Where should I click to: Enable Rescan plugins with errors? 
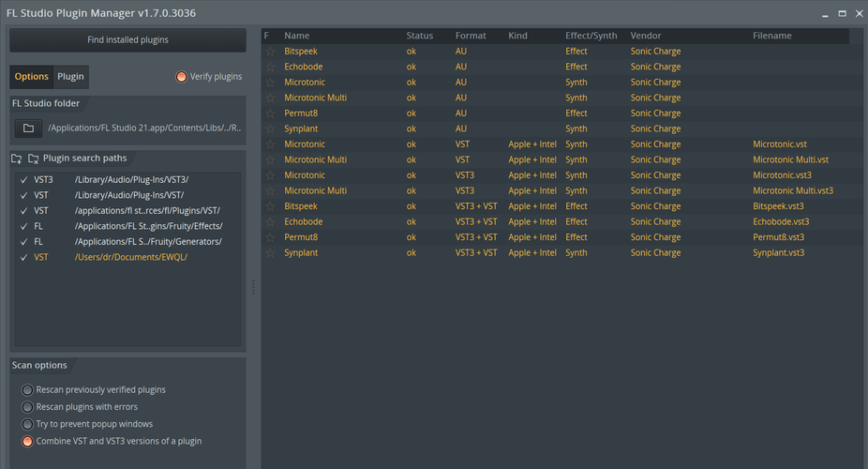(27, 407)
